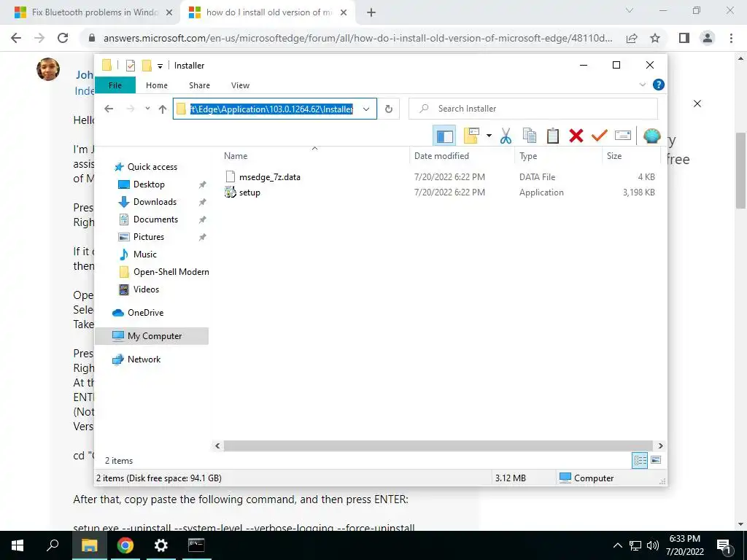Switch to details view icon
This screenshot has height=560, width=747.
pos(640,461)
